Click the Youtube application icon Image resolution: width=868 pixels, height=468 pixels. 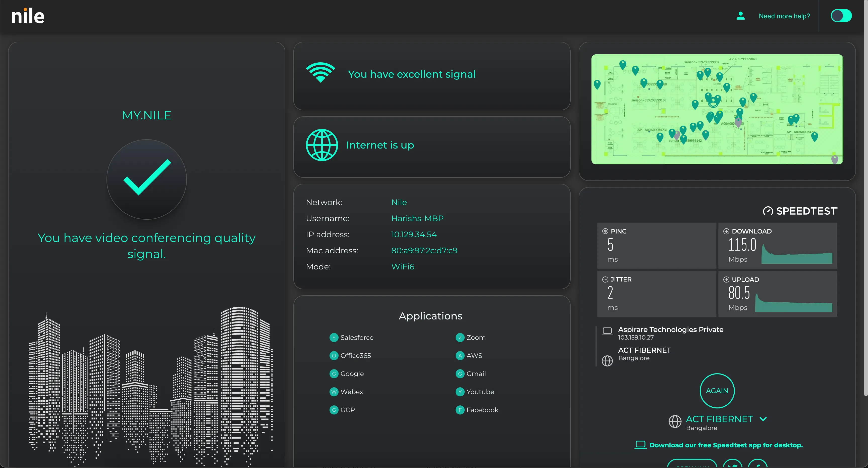[x=460, y=392]
